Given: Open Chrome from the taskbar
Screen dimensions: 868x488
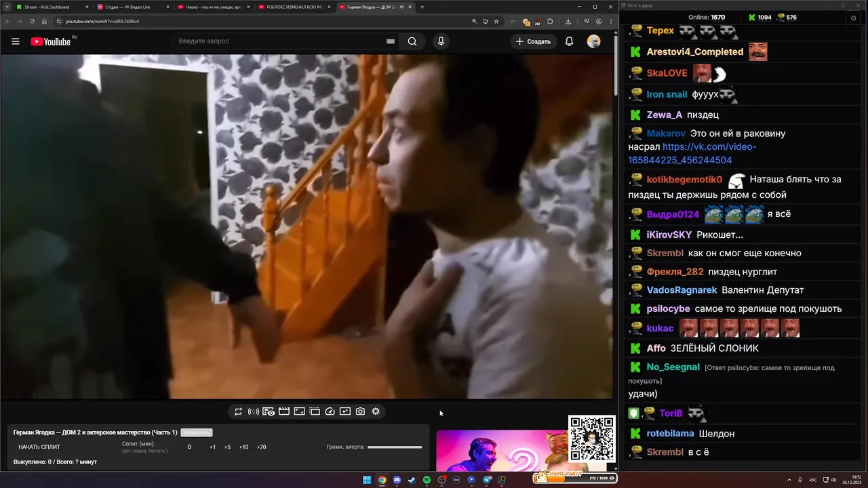Looking at the screenshot, I should click(x=382, y=480).
